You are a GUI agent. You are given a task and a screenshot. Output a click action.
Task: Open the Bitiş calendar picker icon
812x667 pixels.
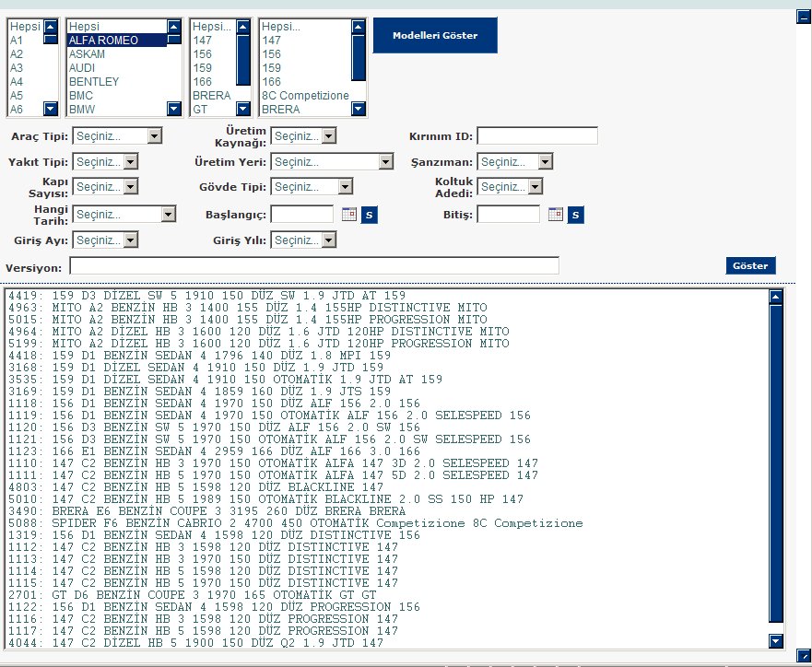pos(555,215)
